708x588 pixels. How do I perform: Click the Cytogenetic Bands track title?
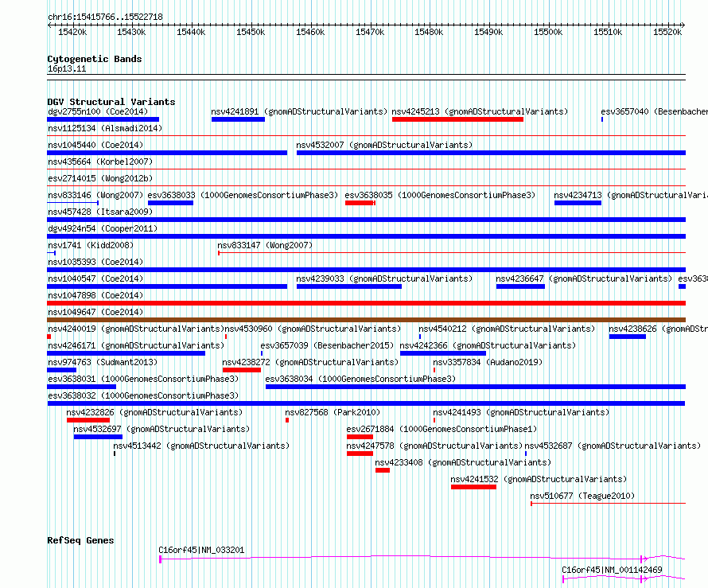(95, 59)
